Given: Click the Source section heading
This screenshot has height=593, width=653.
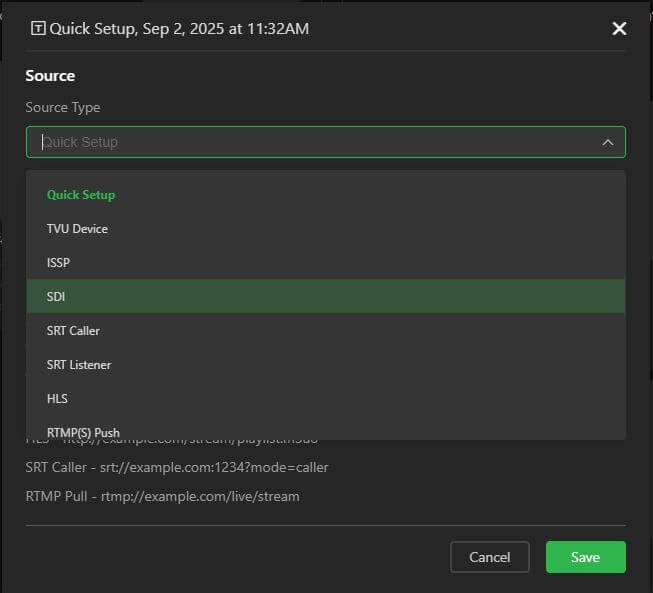Looking at the screenshot, I should click(50, 76).
